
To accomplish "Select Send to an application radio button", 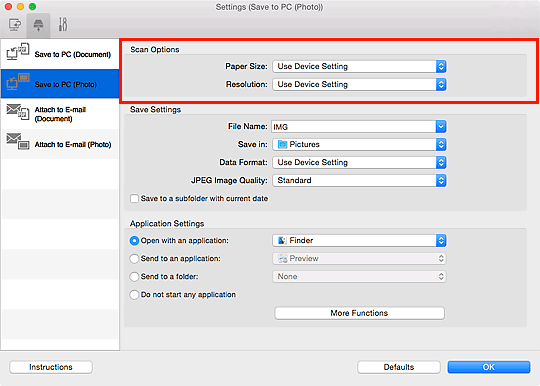I will tap(134, 259).
